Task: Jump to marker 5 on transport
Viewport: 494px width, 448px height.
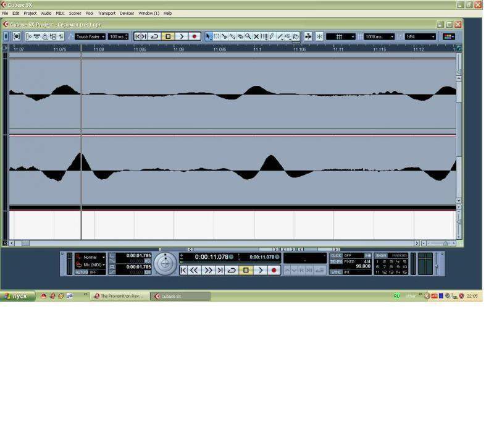Action: click(x=404, y=261)
